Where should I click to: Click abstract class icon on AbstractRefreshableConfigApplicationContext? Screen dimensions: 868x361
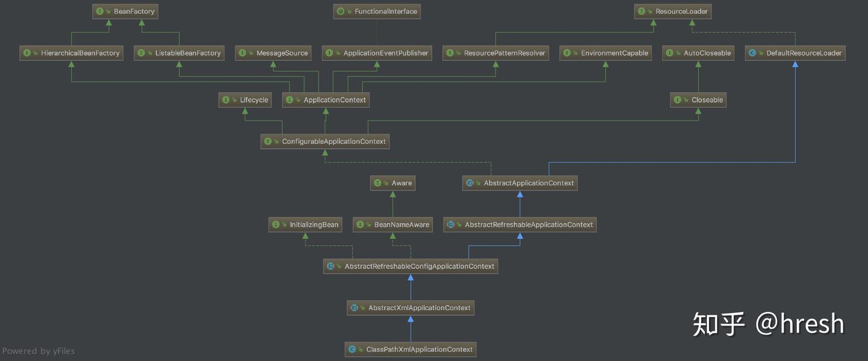pyautogui.click(x=331, y=266)
